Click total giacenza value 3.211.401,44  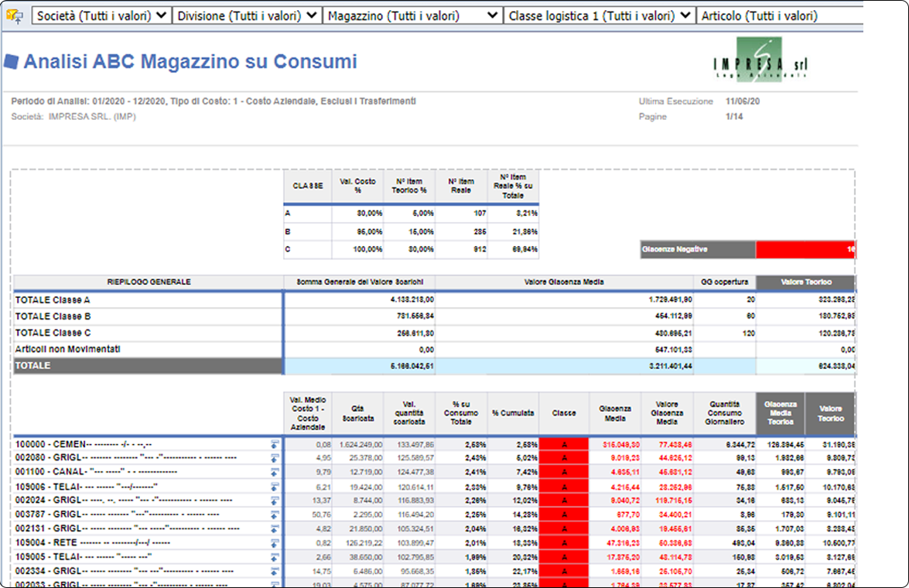pos(670,367)
